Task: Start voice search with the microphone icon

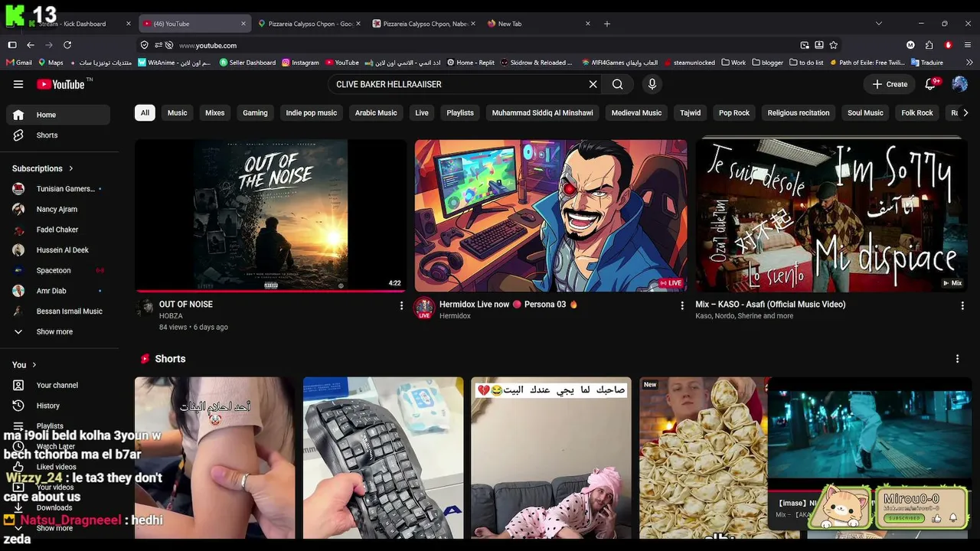Action: coord(652,84)
